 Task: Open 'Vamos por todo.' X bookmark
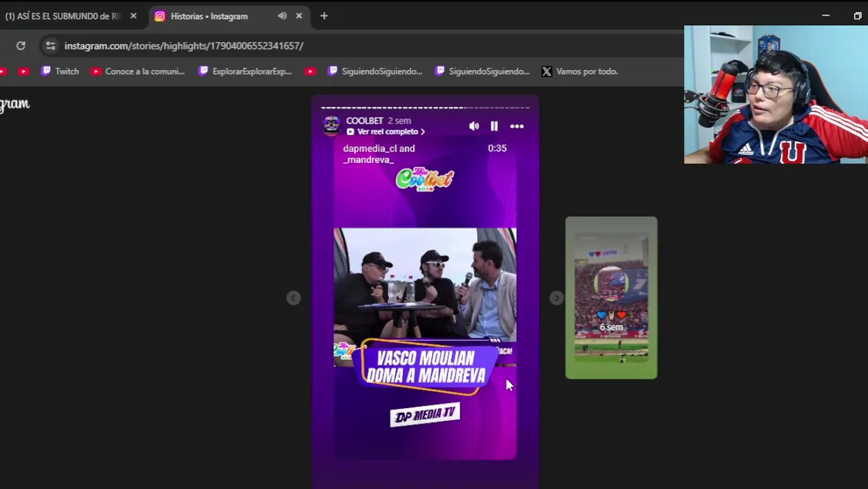point(580,71)
